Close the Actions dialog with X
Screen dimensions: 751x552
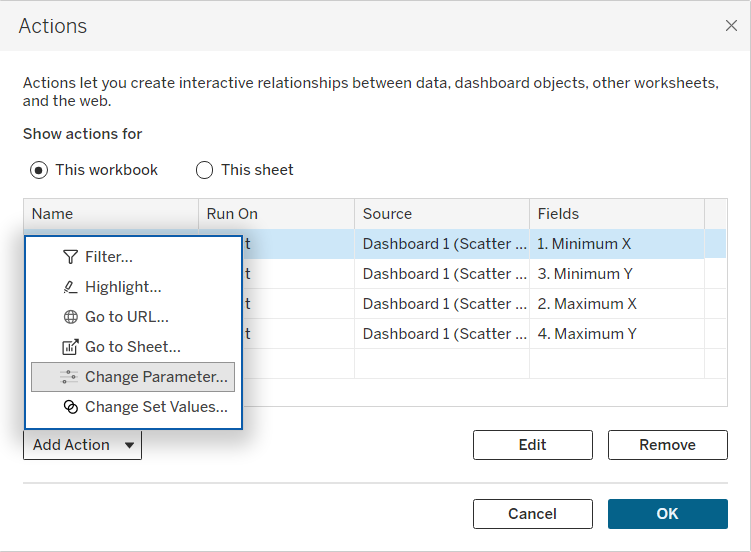pos(731,26)
